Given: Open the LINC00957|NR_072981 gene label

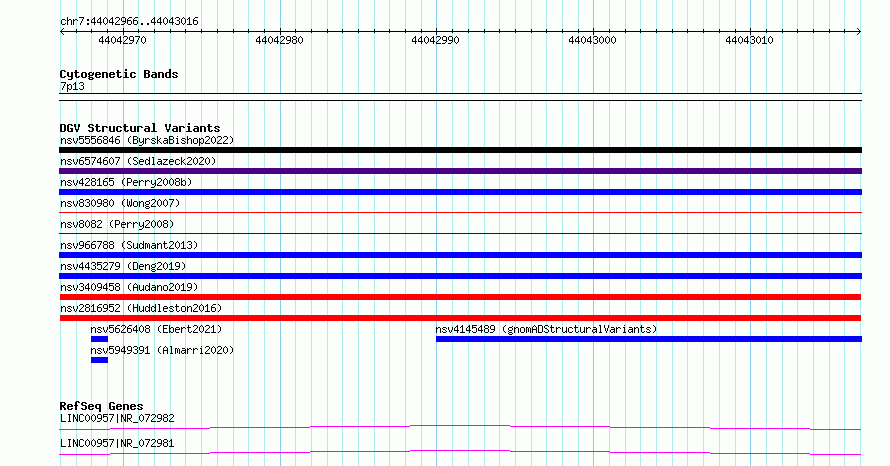Looking at the screenshot, I should 117,443.
